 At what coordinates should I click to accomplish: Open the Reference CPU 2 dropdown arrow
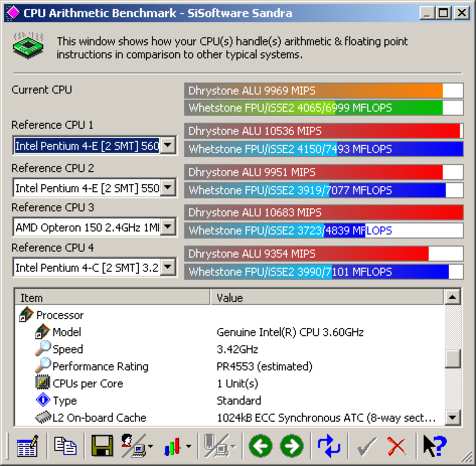click(x=168, y=188)
